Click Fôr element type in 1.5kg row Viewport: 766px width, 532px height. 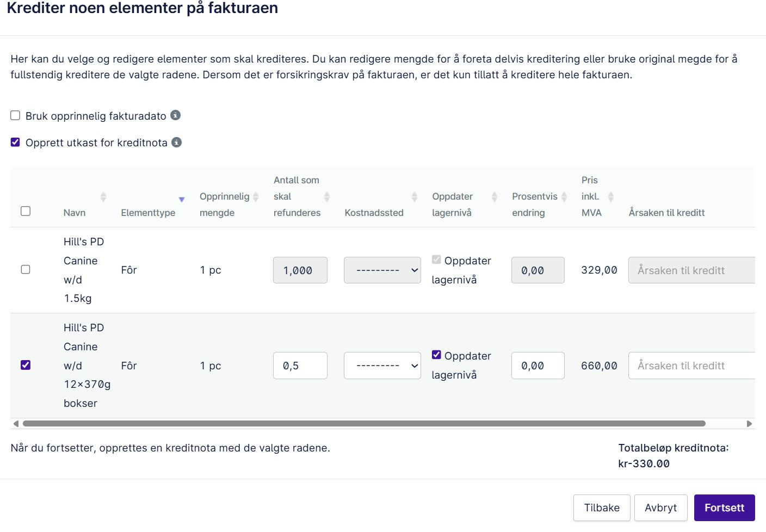coord(129,270)
